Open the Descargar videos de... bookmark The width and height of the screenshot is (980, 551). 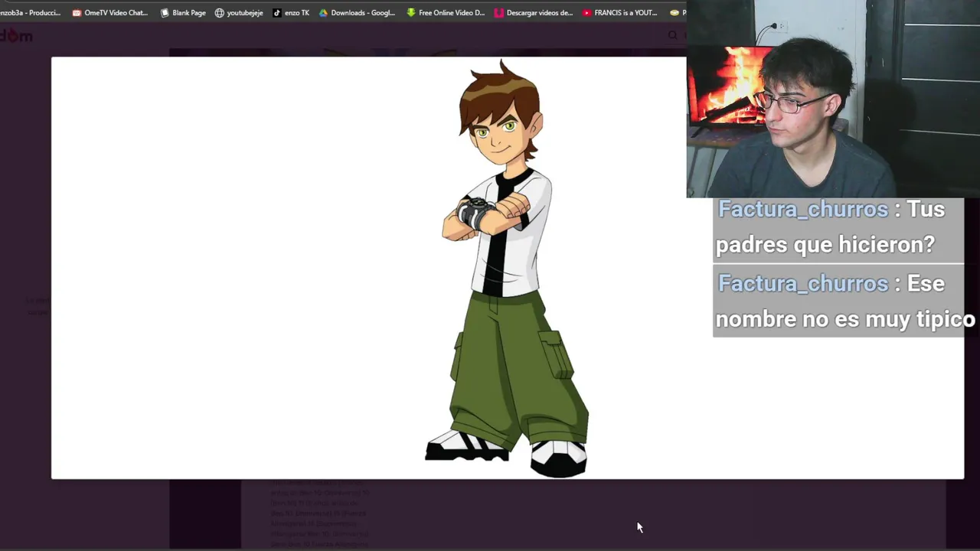534,12
